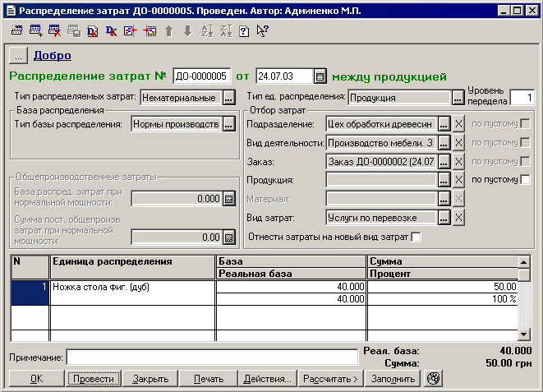
Task: Open the help description icon
Action: (244, 31)
